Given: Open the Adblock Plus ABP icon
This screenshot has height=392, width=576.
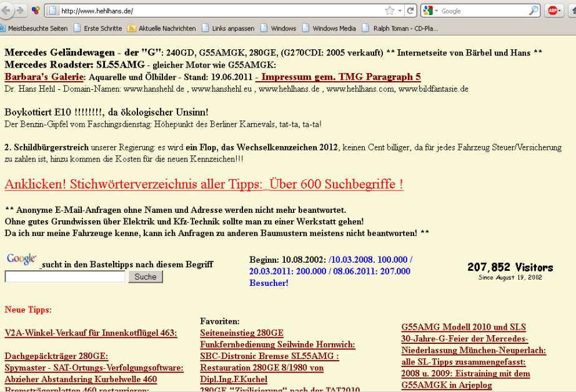Looking at the screenshot, I should pyautogui.click(x=553, y=11).
